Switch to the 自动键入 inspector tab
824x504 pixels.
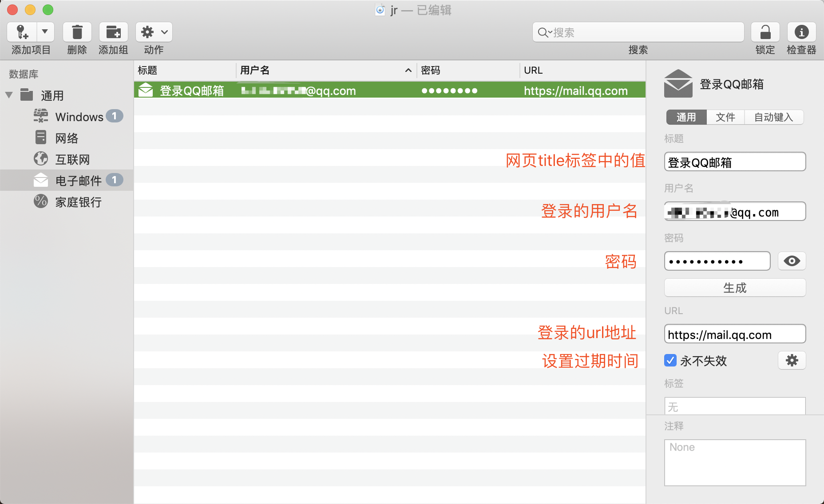click(774, 117)
